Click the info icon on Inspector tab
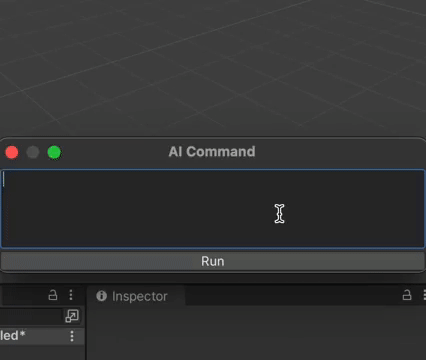This screenshot has width=426, height=360. point(101,296)
